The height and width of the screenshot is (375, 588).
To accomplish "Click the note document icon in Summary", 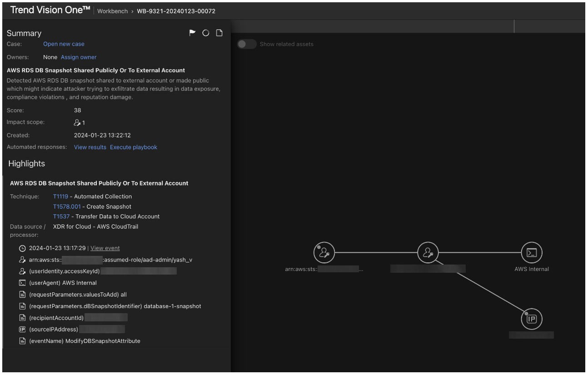I will [x=219, y=33].
